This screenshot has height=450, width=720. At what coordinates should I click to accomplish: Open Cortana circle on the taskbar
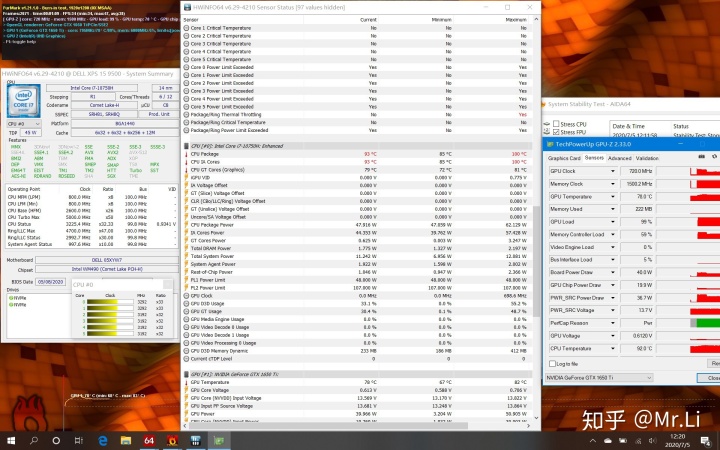tap(56, 440)
